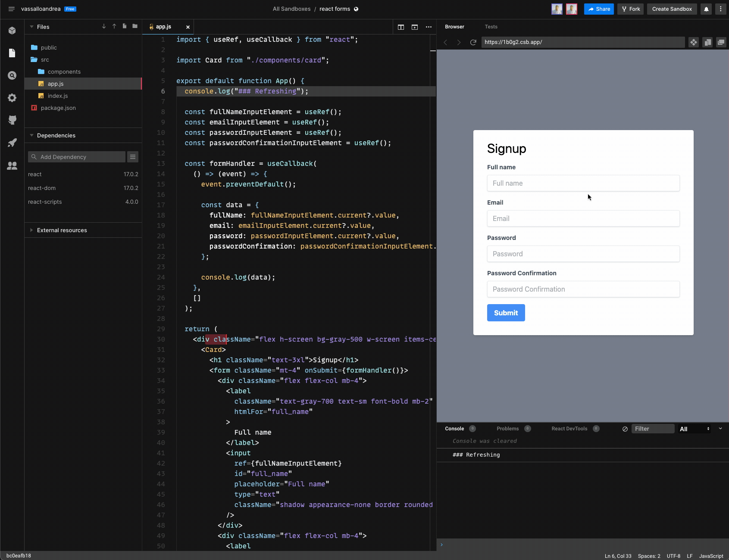Viewport: 729px width, 560px height.
Task: Click the second user avatar in header
Action: (572, 9)
